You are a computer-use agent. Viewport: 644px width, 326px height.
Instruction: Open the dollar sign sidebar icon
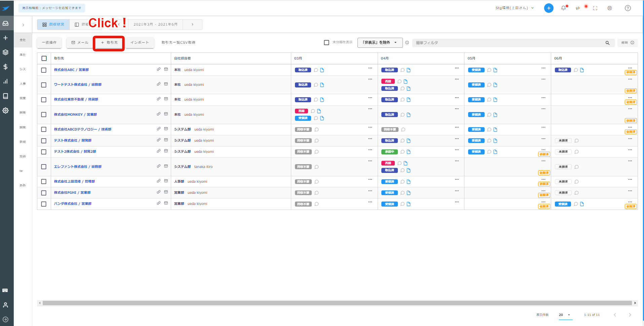(5, 67)
